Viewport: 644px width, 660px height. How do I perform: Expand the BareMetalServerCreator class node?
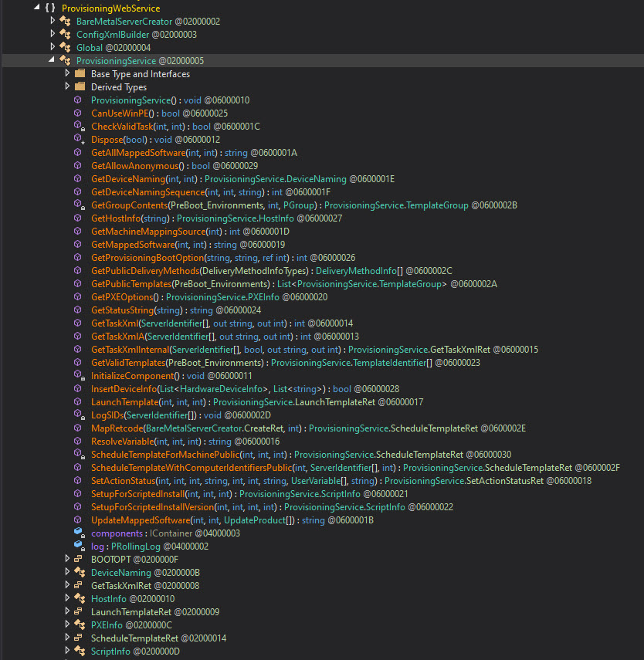click(x=53, y=20)
